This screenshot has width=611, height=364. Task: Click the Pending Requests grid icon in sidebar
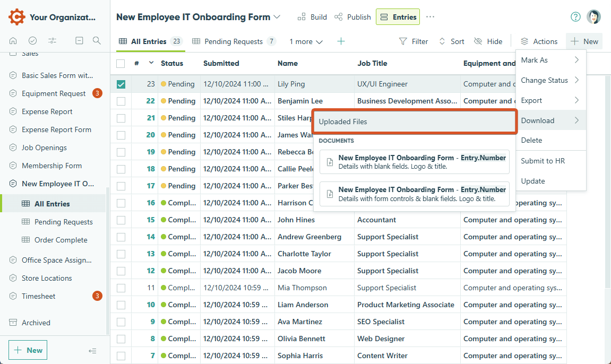tap(25, 221)
